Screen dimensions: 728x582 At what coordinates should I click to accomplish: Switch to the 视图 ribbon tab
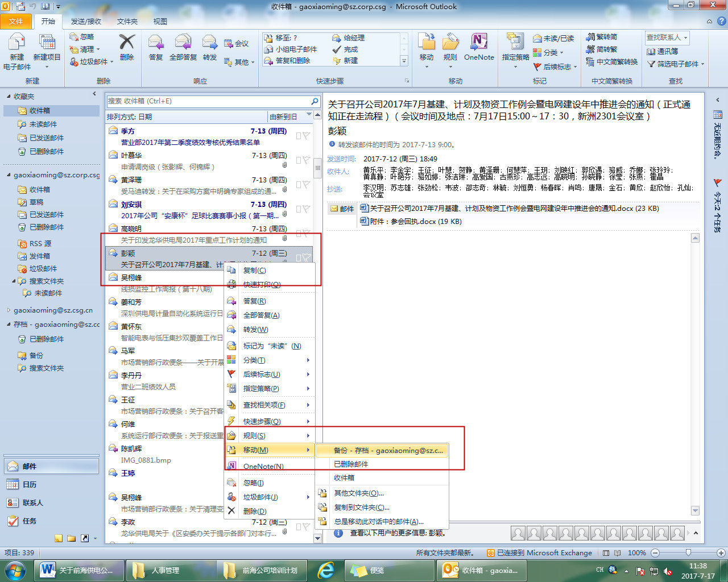160,21
